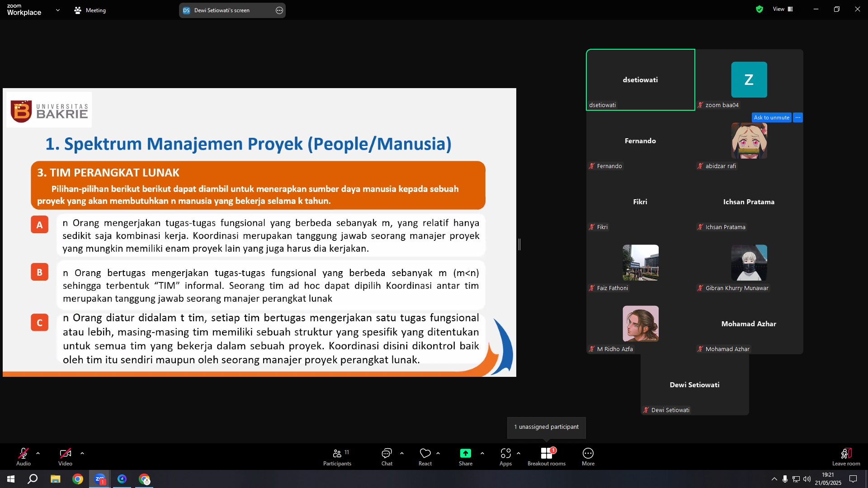The width and height of the screenshot is (868, 488).
Task: Click the divider handle beside shared screen
Action: [x=519, y=244]
